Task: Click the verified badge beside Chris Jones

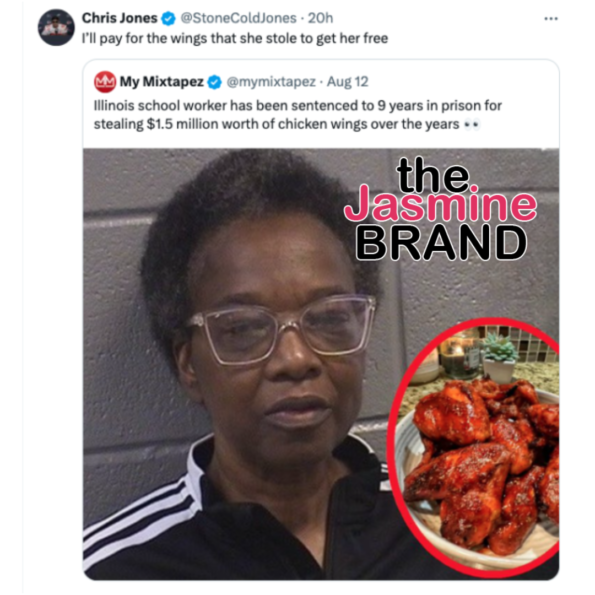Action: coord(168,18)
